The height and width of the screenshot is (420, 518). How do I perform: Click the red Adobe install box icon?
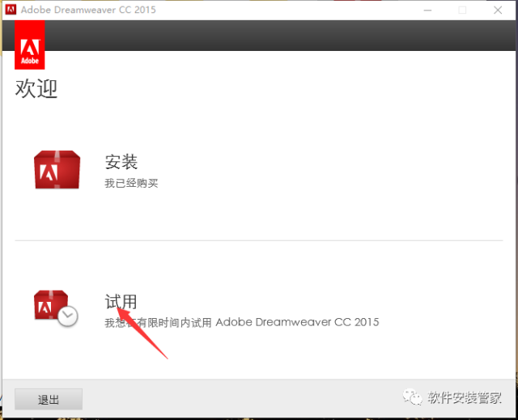tap(57, 169)
